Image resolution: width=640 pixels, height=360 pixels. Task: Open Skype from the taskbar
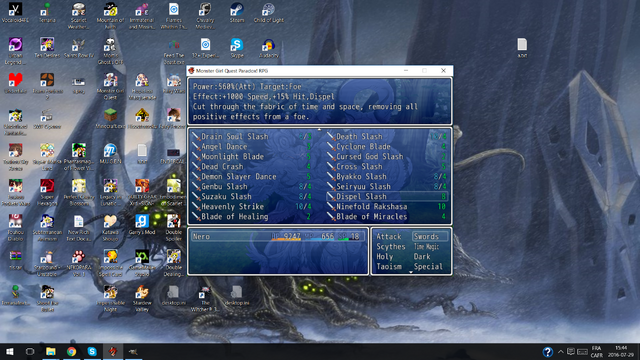point(92,351)
